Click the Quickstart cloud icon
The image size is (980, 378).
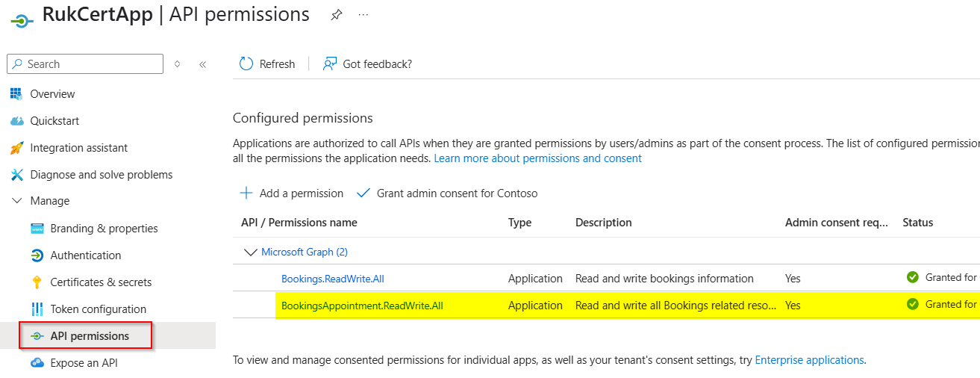pyautogui.click(x=16, y=121)
